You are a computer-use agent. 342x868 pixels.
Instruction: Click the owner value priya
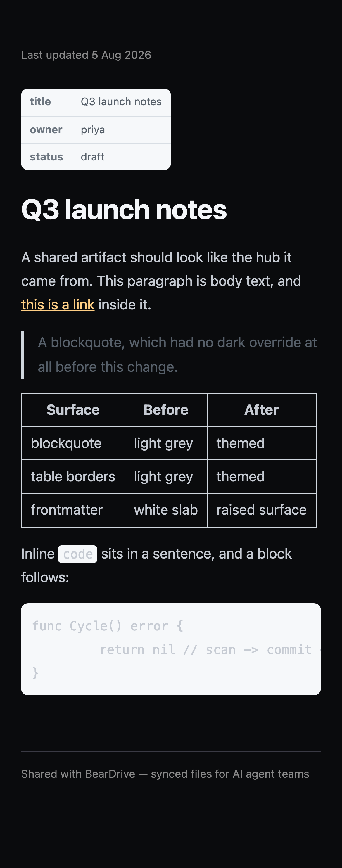pos(93,130)
